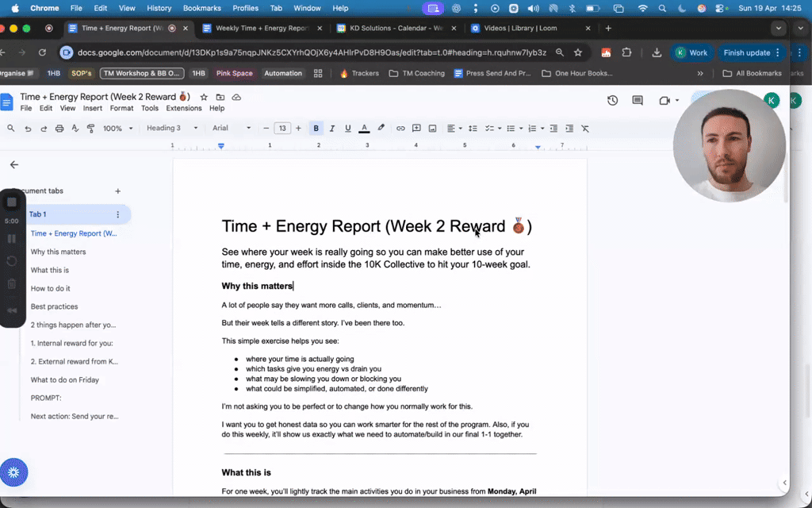Select the paint format roller icon
Image resolution: width=812 pixels, height=508 pixels.
(x=90, y=129)
